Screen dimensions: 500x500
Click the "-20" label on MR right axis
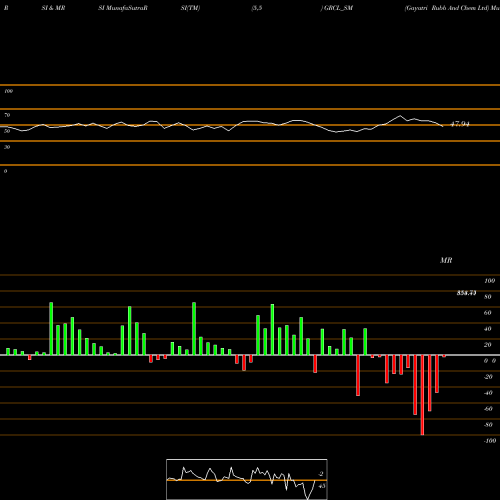click(x=488, y=377)
